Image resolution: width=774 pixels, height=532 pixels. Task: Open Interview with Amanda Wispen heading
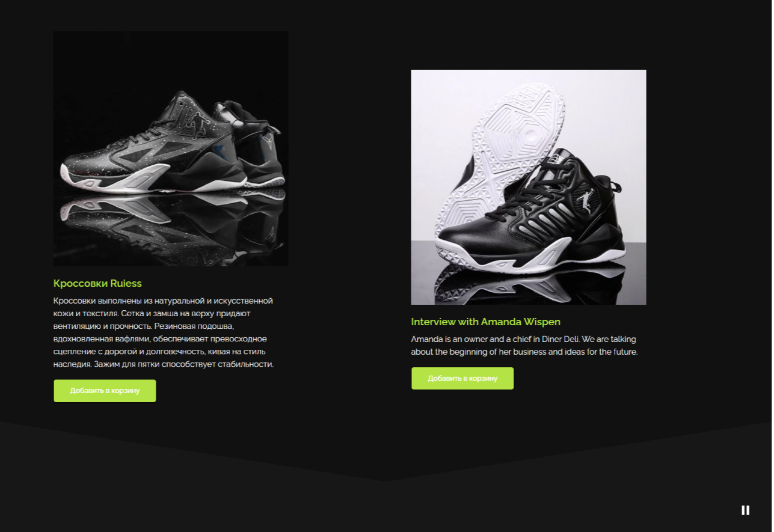(486, 322)
